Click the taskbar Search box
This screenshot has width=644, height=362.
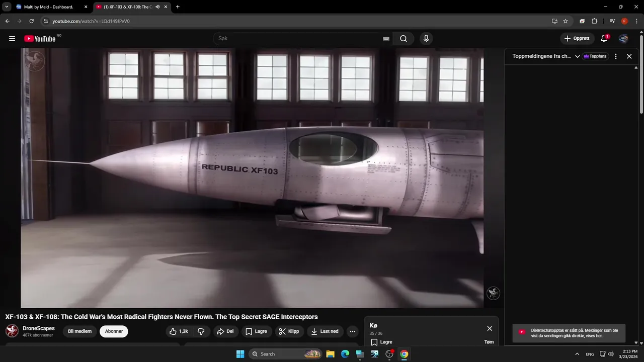[286, 354]
